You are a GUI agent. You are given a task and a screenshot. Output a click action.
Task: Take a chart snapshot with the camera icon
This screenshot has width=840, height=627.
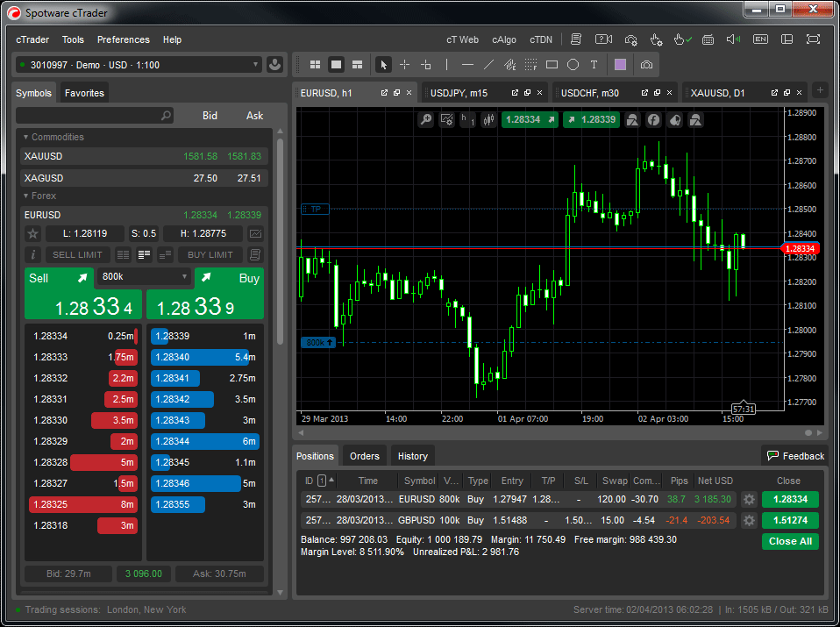[x=647, y=64]
